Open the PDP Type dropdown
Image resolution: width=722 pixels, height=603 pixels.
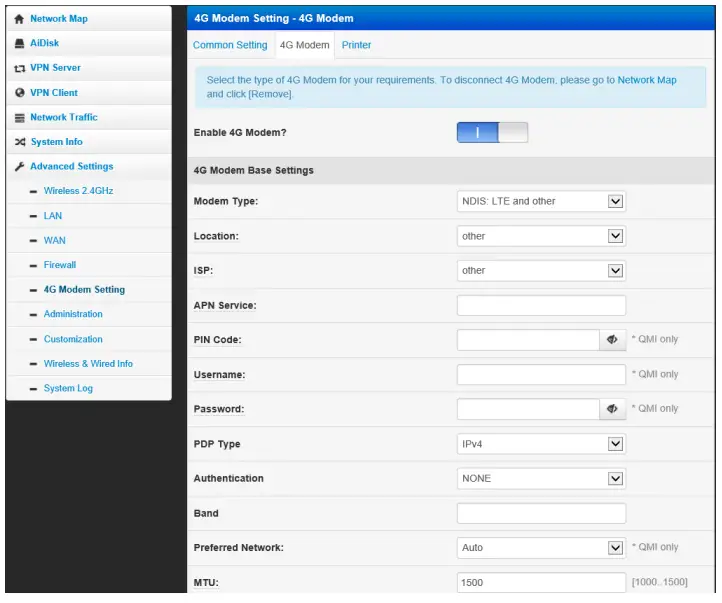click(541, 444)
